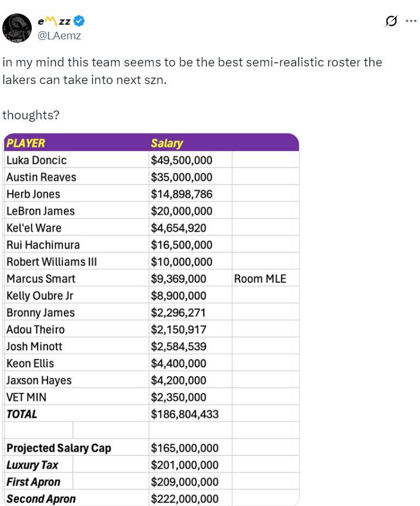Open the roster spreadsheet image
The width and height of the screenshot is (420, 506).
point(152,320)
